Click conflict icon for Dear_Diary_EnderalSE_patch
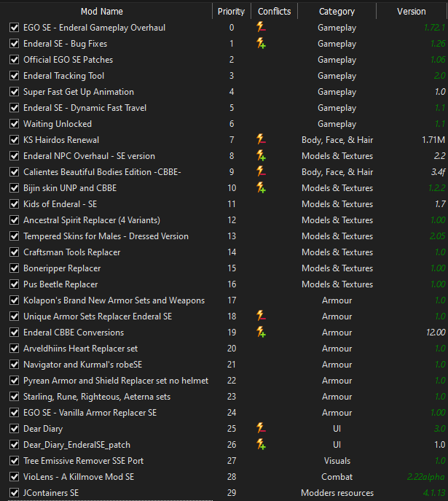Viewport: 448px width, 501px height. click(x=261, y=444)
